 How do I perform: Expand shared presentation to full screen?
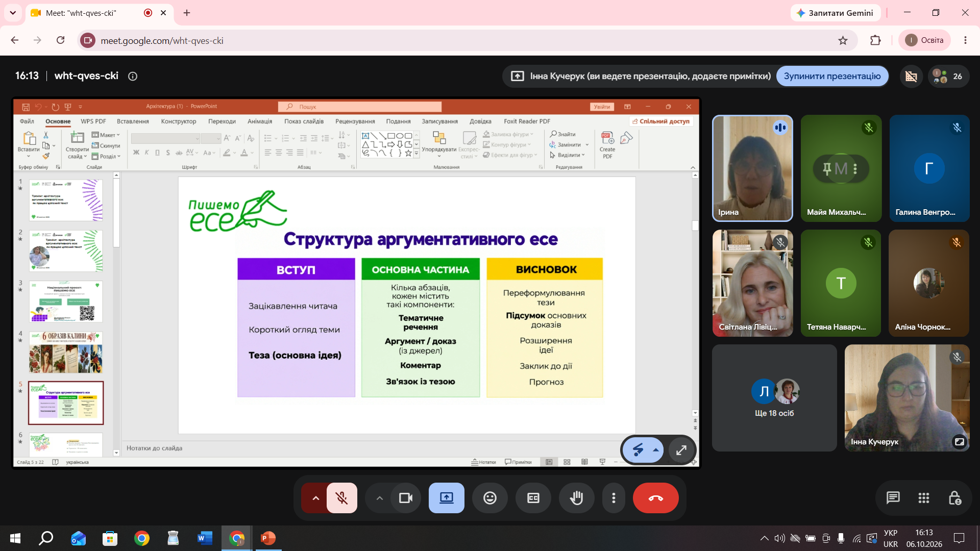pos(681,450)
